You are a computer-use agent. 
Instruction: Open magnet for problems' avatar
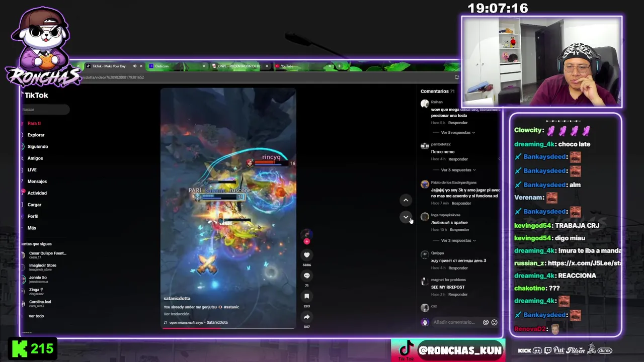pos(425,282)
